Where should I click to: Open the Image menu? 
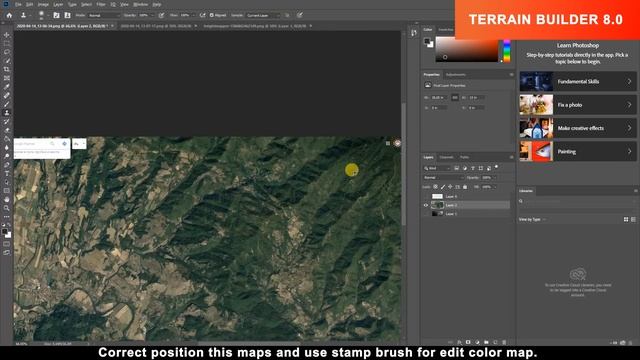pyautogui.click(x=43, y=4)
